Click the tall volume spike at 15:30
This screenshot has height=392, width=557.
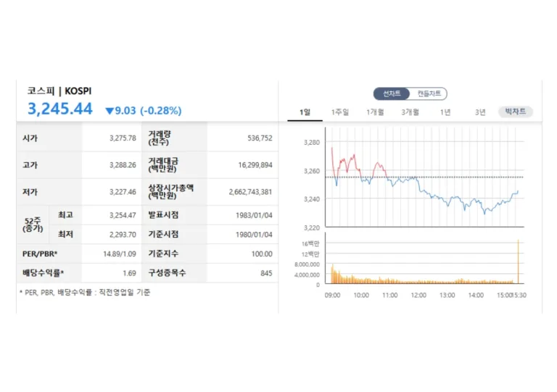pyautogui.click(x=519, y=262)
